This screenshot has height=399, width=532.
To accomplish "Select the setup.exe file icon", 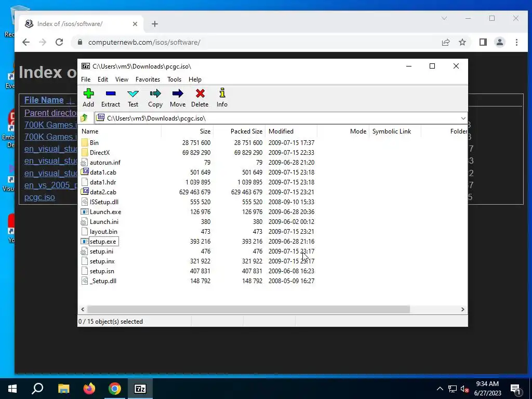I will (85, 241).
